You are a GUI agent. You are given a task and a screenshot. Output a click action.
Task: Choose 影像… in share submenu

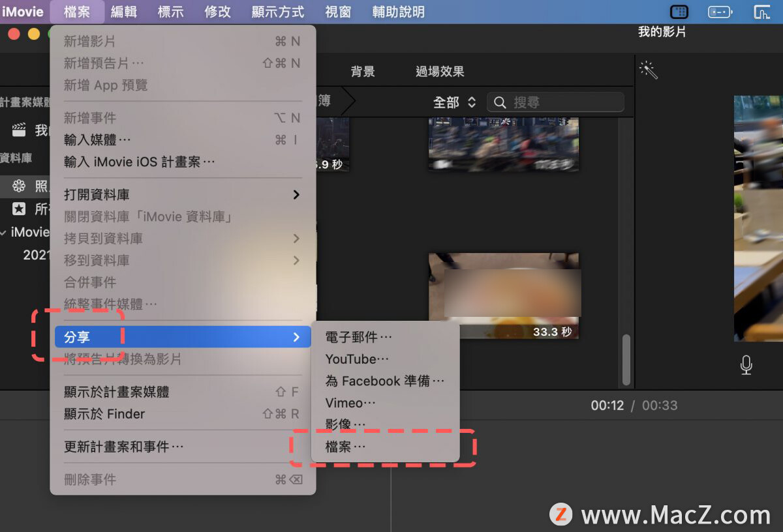tap(385, 424)
